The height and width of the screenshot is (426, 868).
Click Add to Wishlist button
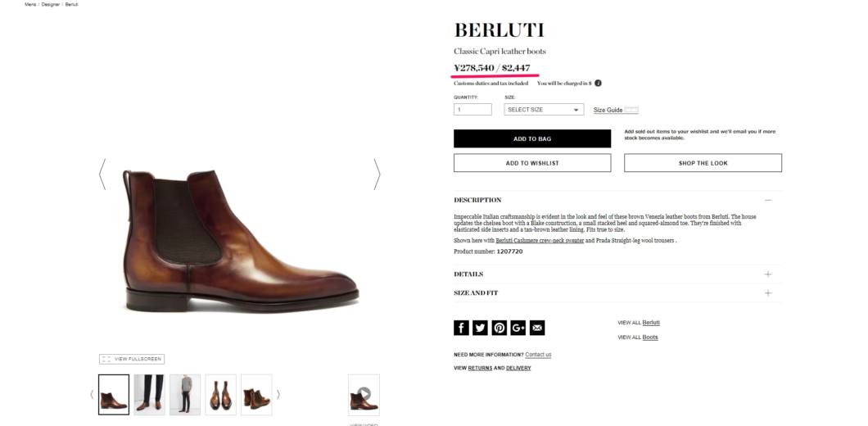click(x=532, y=163)
